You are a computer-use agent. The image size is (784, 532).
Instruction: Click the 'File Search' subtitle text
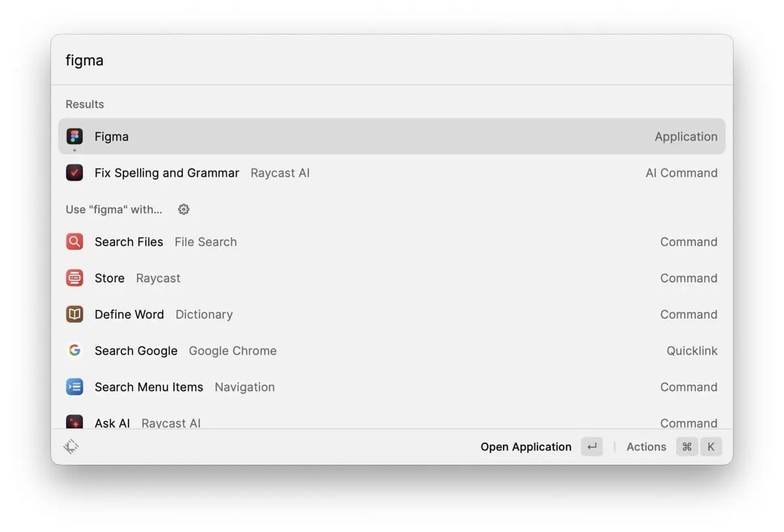(x=206, y=242)
